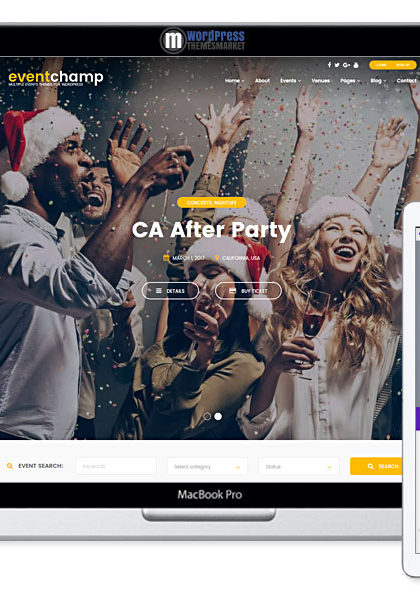420x601 pixels.
Task: Open the About menu item
Action: (x=262, y=80)
